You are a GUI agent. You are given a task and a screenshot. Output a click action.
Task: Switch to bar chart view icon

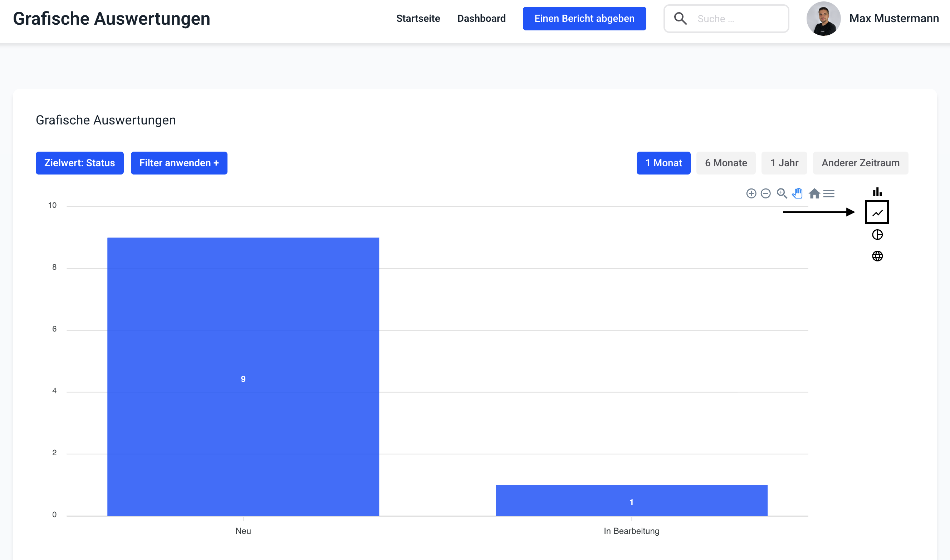pos(877,192)
